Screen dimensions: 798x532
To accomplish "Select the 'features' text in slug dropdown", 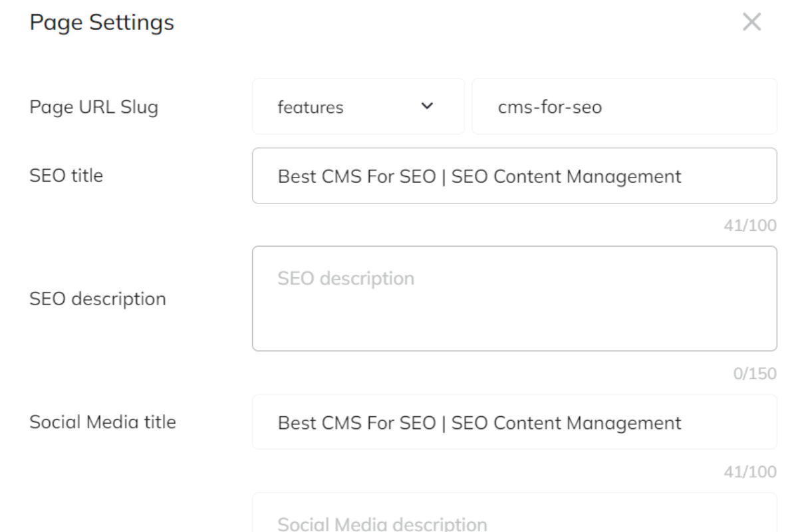I will tap(311, 107).
